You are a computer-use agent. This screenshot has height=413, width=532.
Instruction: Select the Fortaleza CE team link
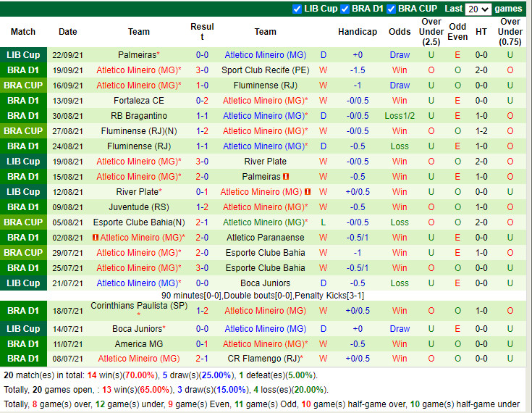pos(138,101)
